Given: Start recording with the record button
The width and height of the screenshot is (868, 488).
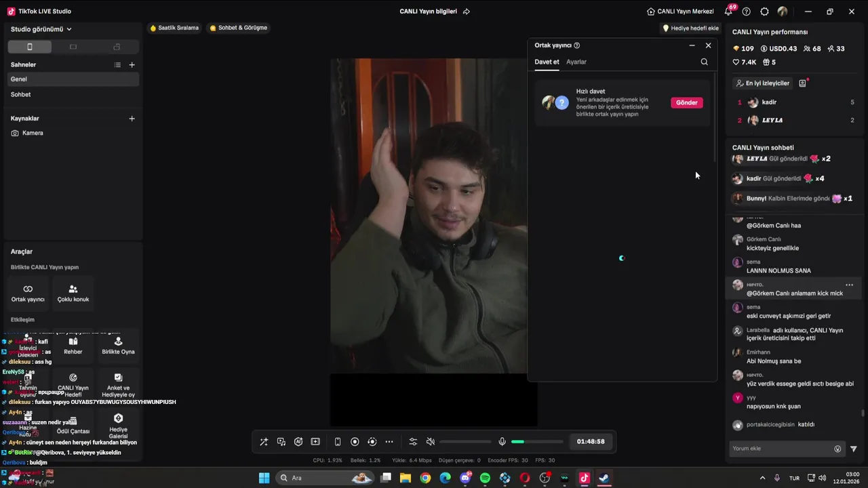Looking at the screenshot, I should click(x=355, y=442).
